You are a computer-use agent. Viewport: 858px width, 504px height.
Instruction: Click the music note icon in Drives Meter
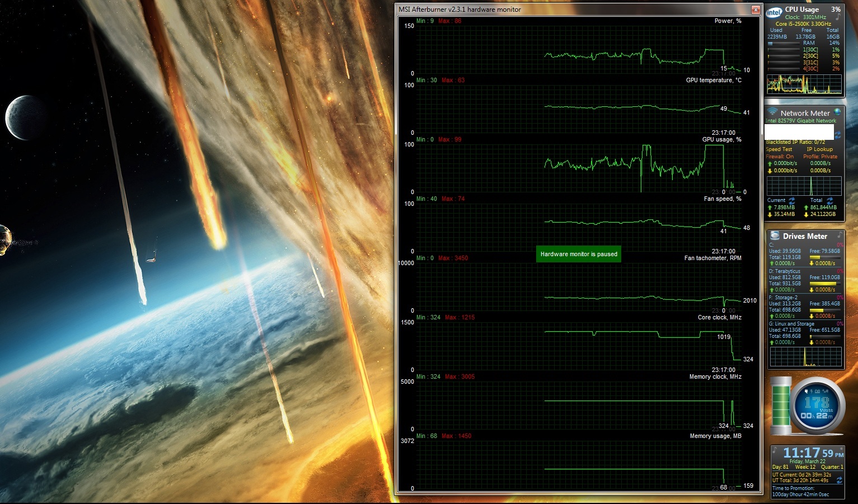point(840,235)
